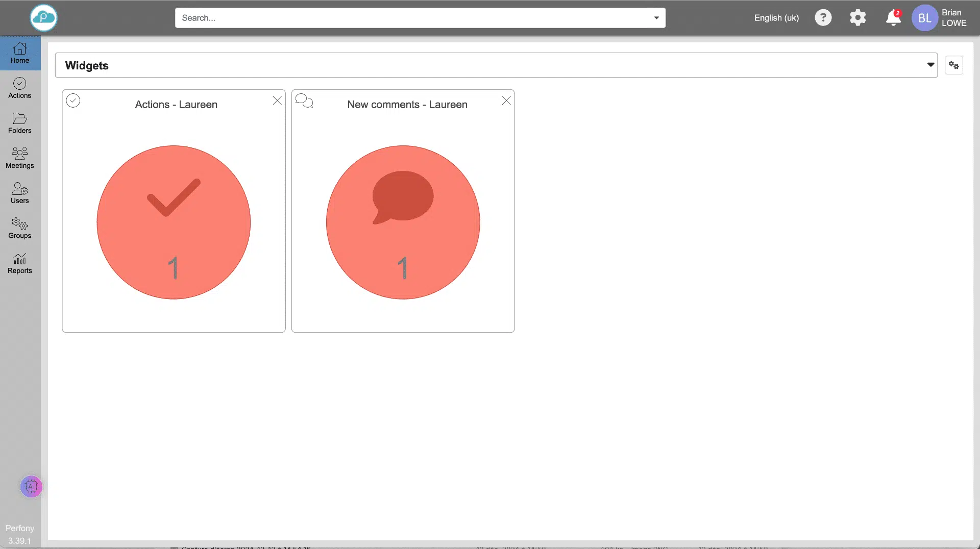The width and height of the screenshot is (980, 549).
Task: Navigate to Folders in sidebar
Action: pos(20,123)
